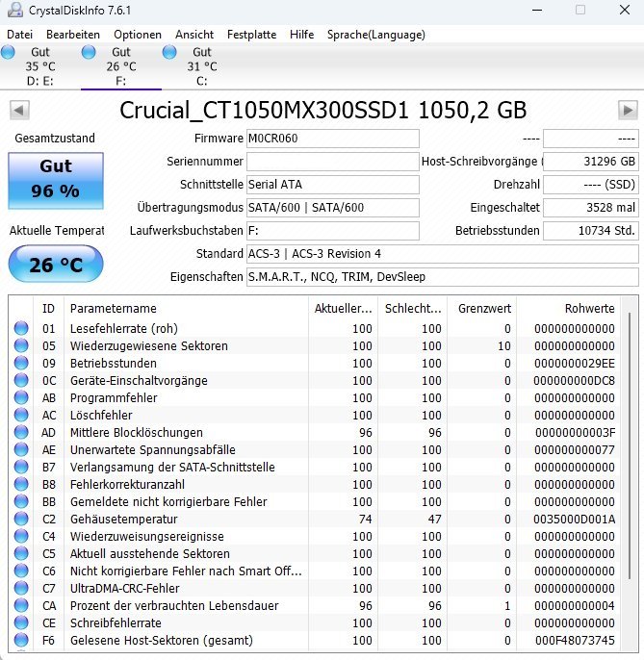Click the Betriebsstunden value 10734 Std.
The width and height of the screenshot is (644, 660).
tap(591, 231)
